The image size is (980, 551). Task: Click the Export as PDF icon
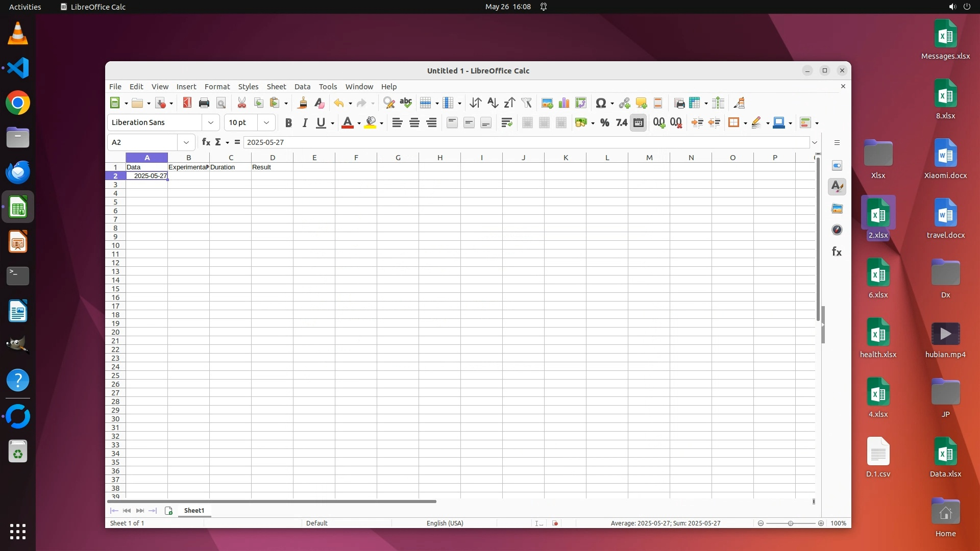(187, 103)
